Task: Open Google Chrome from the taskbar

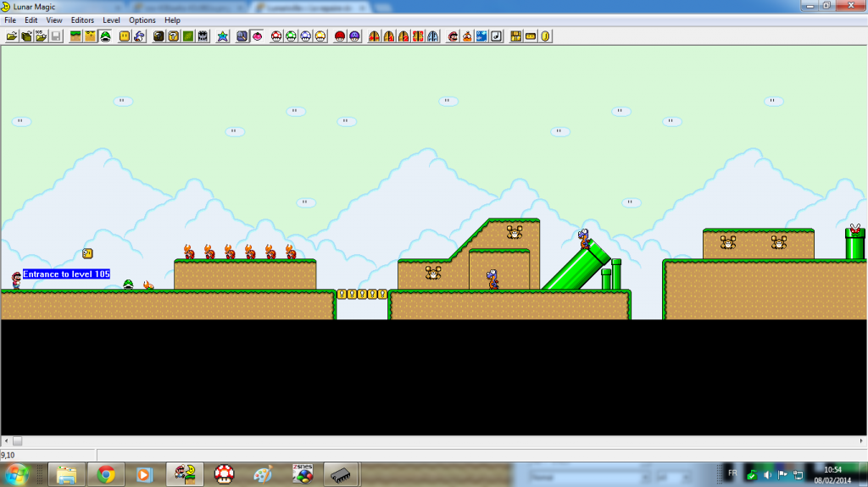Action: point(106,475)
